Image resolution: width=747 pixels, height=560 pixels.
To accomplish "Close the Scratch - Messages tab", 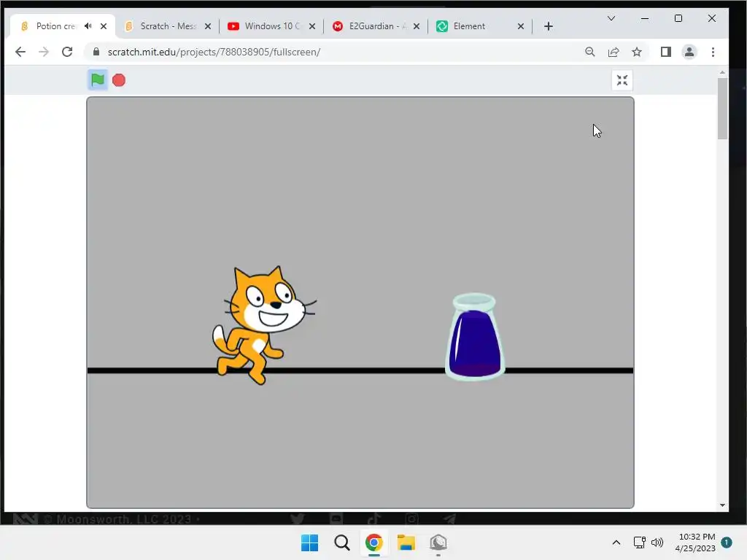I will click(208, 26).
